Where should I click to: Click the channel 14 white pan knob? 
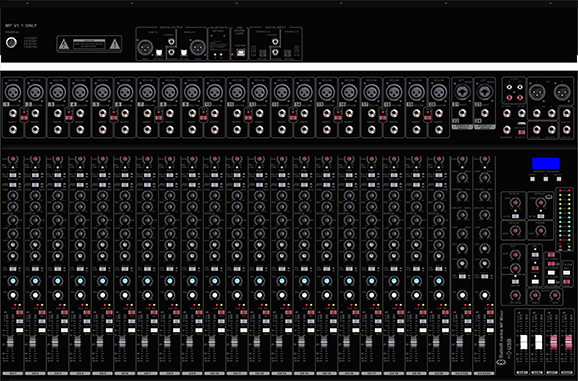(304, 295)
